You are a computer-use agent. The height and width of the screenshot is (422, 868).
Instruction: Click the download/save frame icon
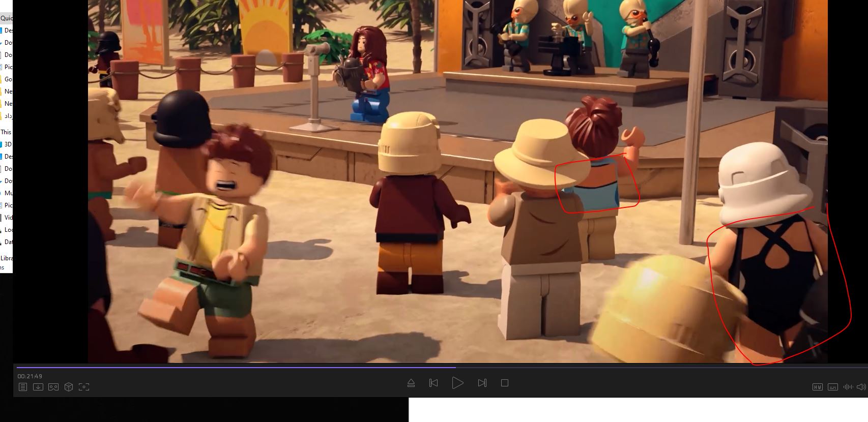tap(38, 387)
